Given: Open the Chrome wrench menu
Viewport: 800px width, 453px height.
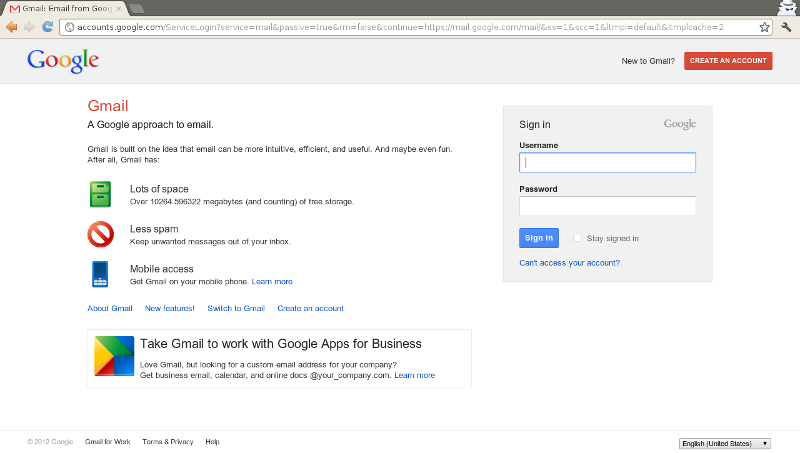Looking at the screenshot, I should (x=786, y=27).
